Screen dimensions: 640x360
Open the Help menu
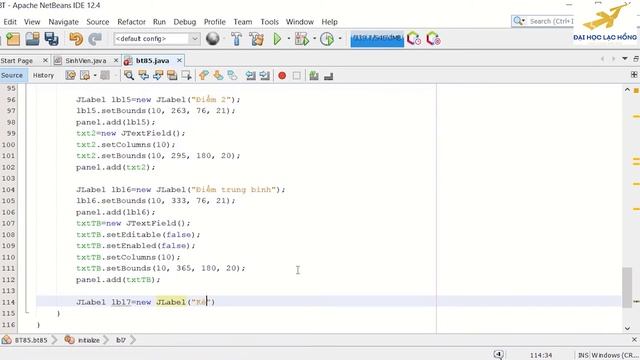[x=329, y=22]
